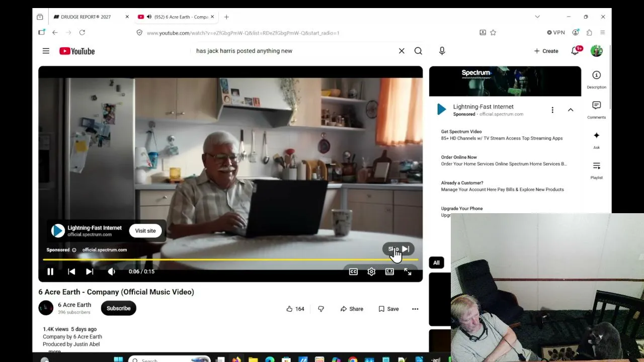Viewport: 644px width, 362px height.
Task: Open the player settings gear
Action: point(371,271)
